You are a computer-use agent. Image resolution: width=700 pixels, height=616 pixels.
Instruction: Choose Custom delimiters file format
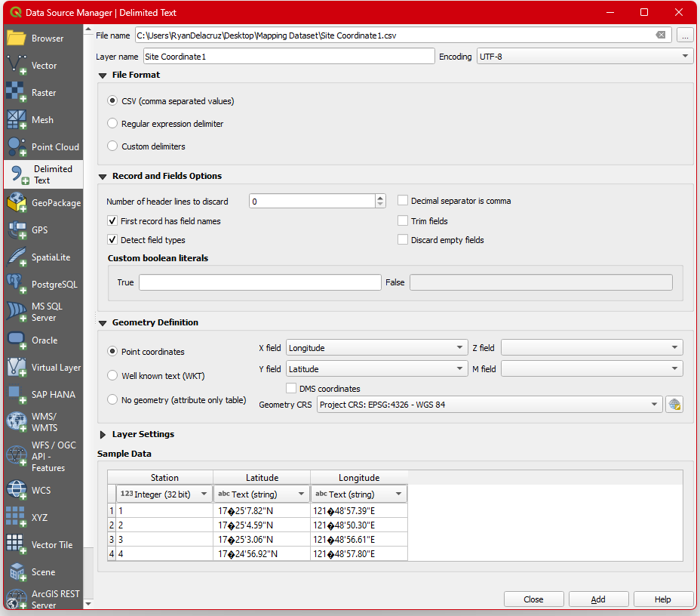[113, 146]
